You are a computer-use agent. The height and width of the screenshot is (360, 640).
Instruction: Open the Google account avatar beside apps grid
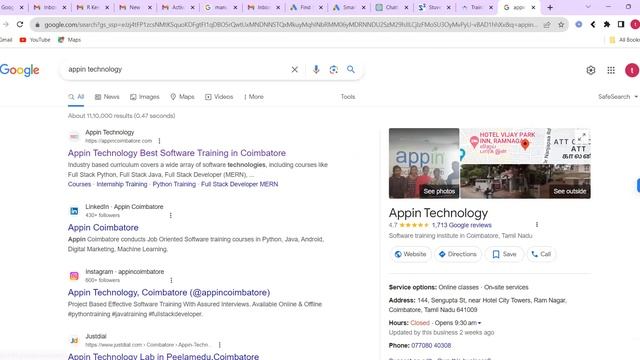tap(632, 70)
